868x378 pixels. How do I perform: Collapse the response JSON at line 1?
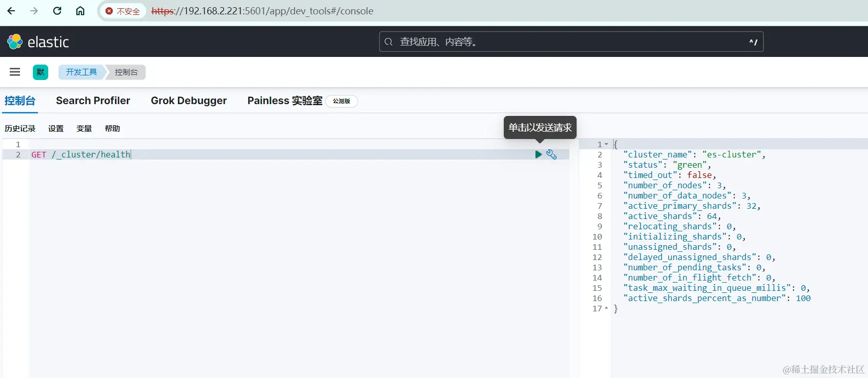pyautogui.click(x=606, y=145)
